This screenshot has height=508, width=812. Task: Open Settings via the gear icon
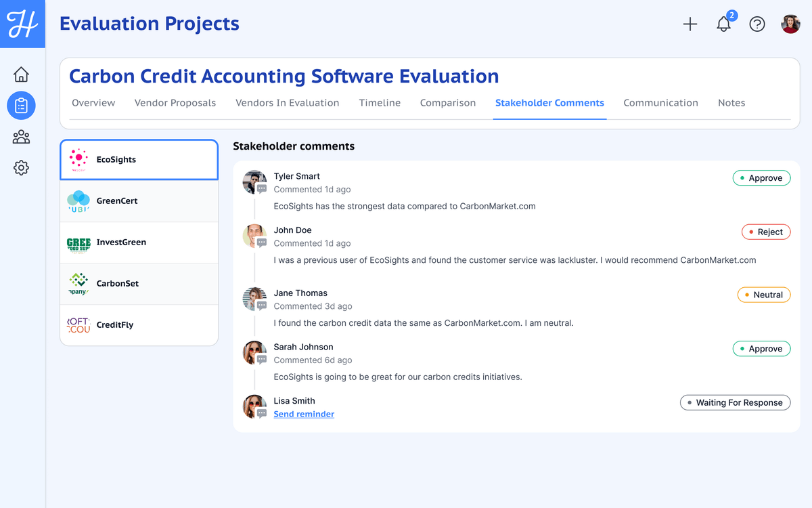pos(21,167)
